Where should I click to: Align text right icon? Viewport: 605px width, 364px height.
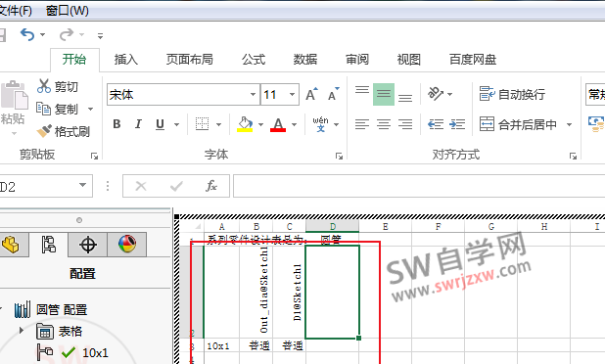pyautogui.click(x=405, y=124)
